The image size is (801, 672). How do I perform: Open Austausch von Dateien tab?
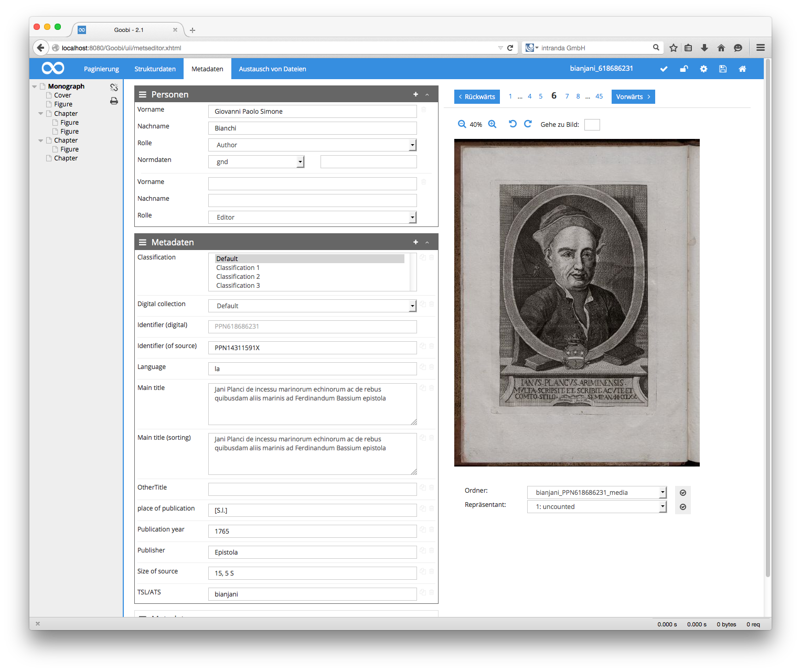click(x=272, y=69)
